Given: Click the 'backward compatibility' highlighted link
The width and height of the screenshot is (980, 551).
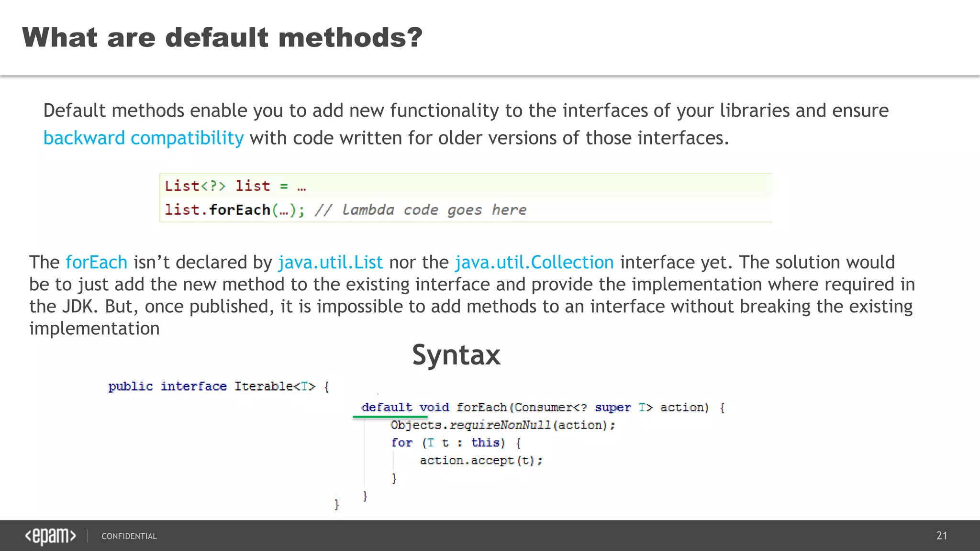Looking at the screenshot, I should (x=143, y=138).
